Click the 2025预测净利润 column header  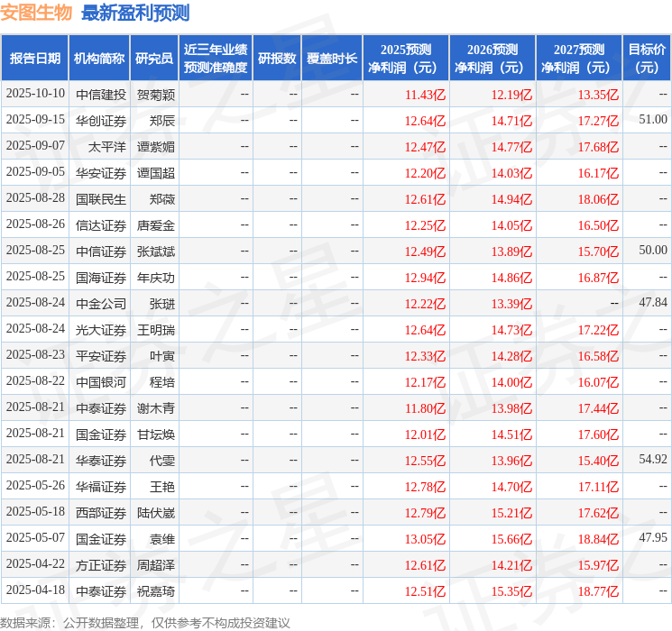click(x=406, y=59)
